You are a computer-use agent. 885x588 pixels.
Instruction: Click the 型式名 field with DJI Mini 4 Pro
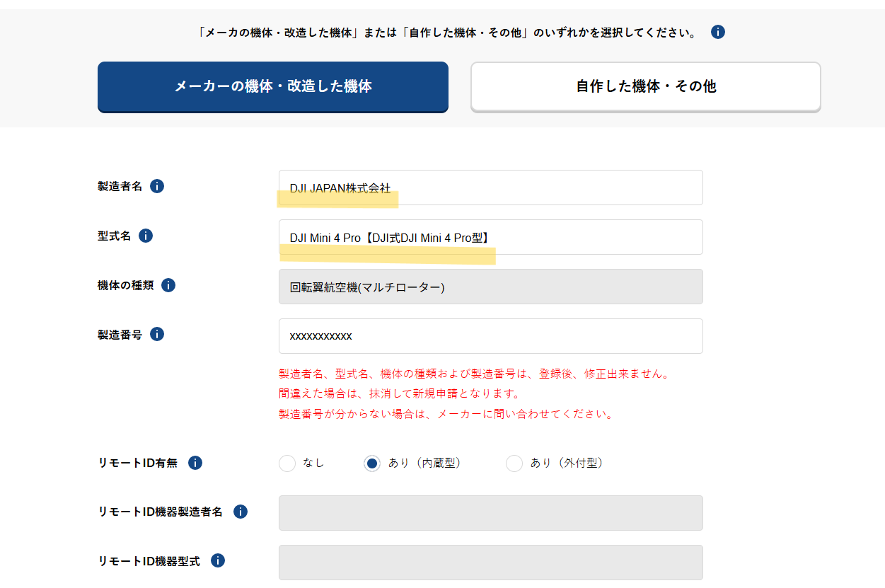(x=490, y=237)
